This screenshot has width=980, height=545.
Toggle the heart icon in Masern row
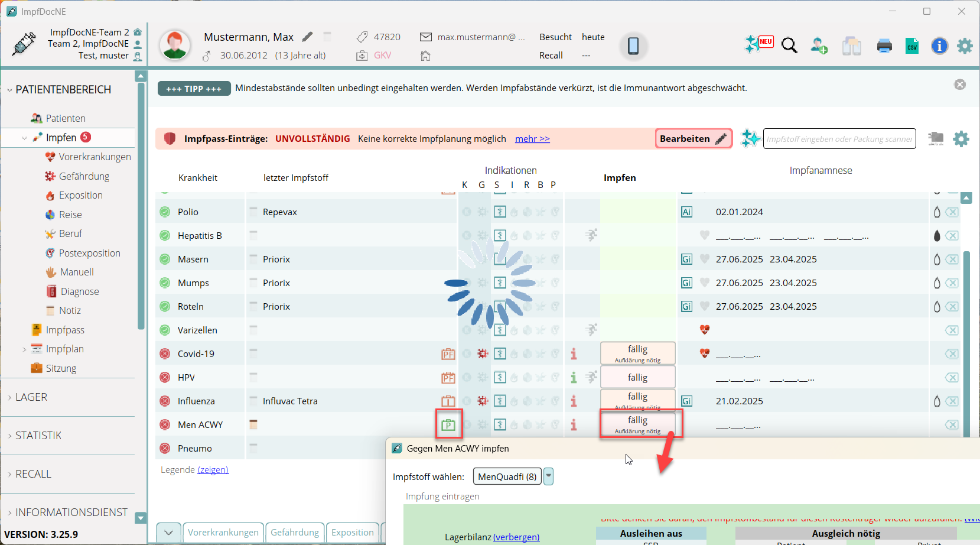point(704,259)
